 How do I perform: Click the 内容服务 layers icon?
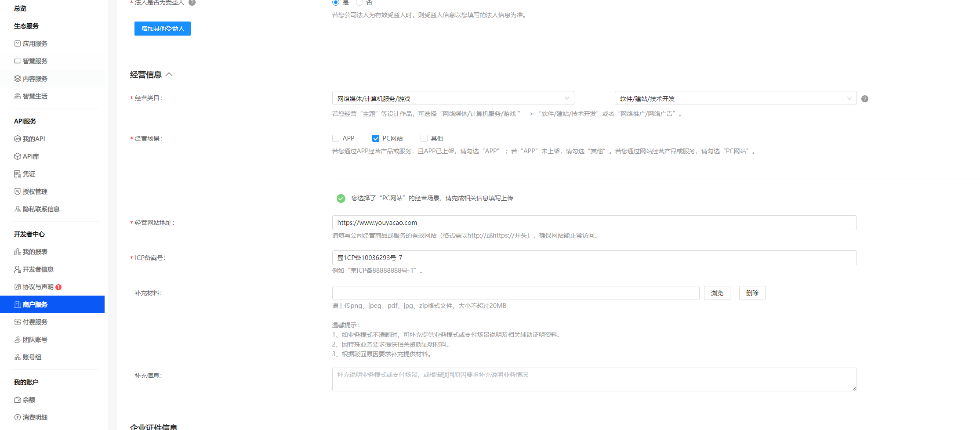[x=18, y=79]
